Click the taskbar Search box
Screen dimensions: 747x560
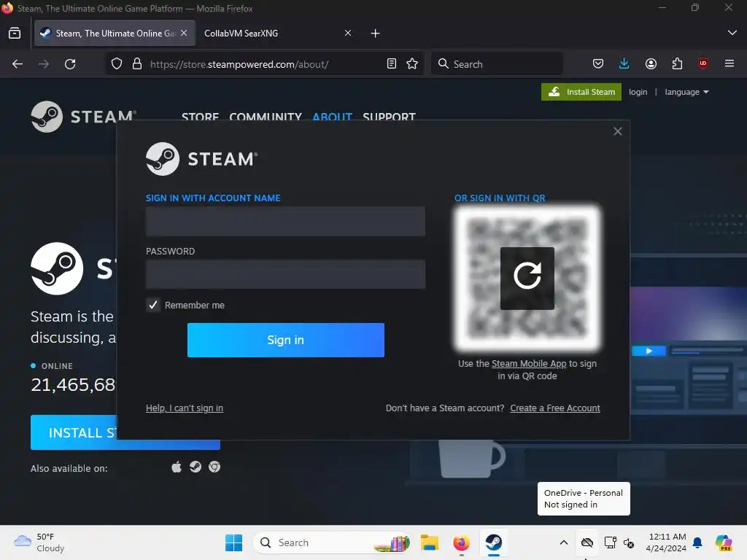[332, 542]
